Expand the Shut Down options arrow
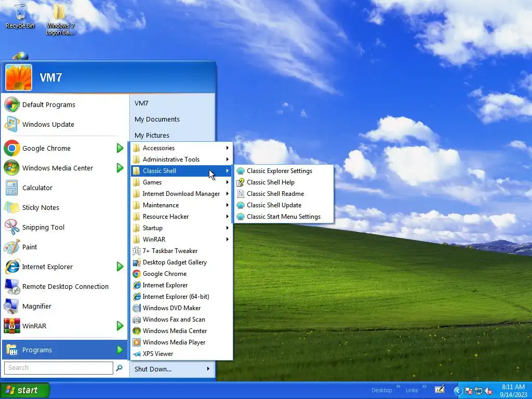Viewport: 532px width, 399px height. point(208,369)
